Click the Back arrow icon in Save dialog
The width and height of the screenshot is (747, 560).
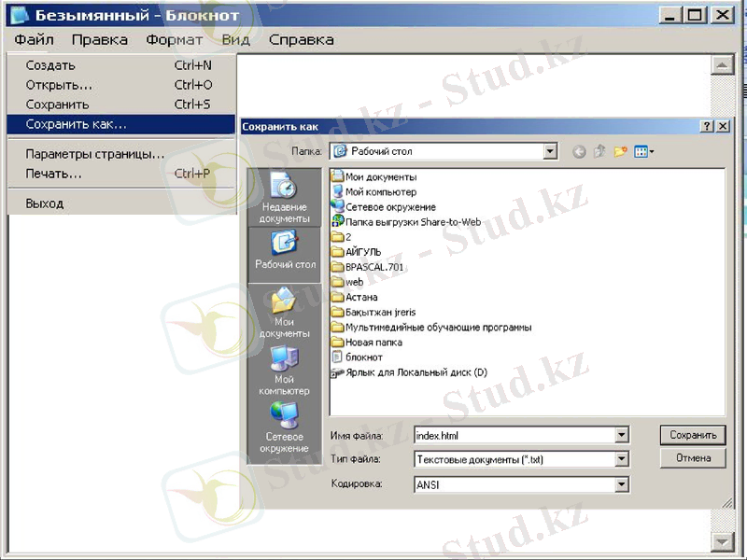(x=580, y=151)
